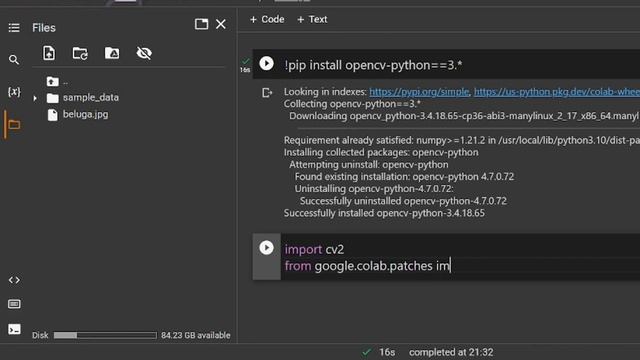Click 'Found existing installation' output line
Image resolution: width=640 pixels, height=360 pixels.
click(x=404, y=177)
